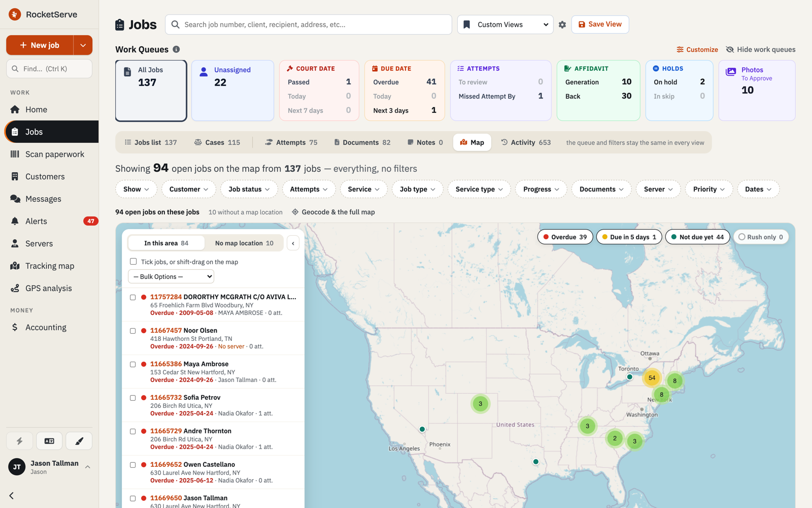Toggle the Rush only filter
The height and width of the screenshot is (508, 812).
point(761,237)
